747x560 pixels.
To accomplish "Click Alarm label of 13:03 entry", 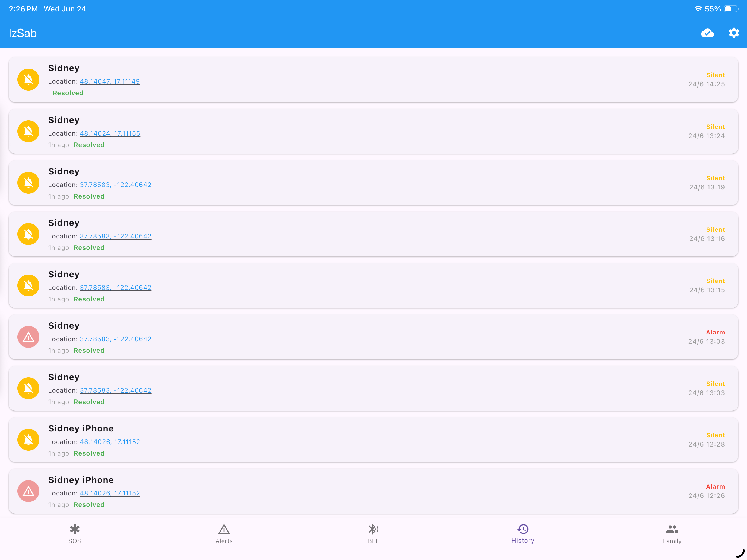I will coord(715,332).
